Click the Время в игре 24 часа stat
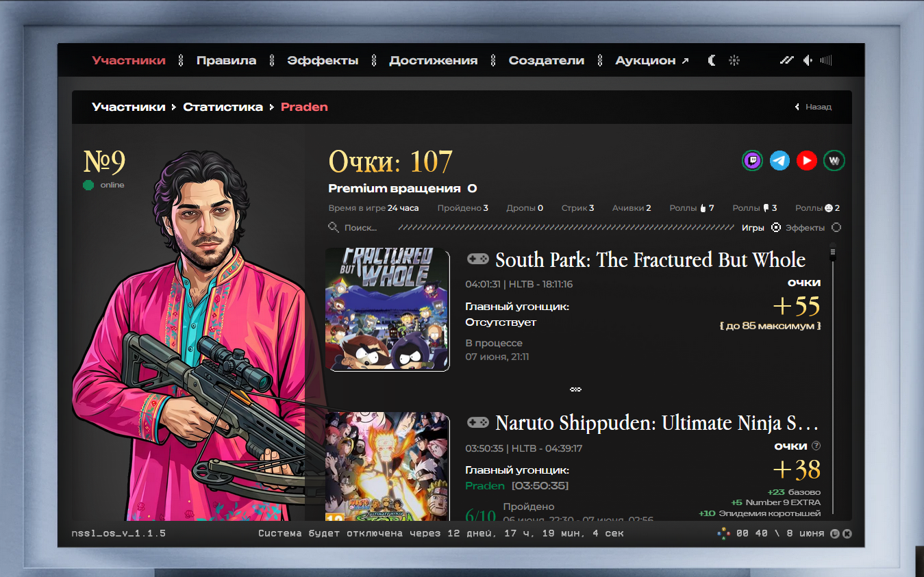The height and width of the screenshot is (577, 924). (373, 208)
